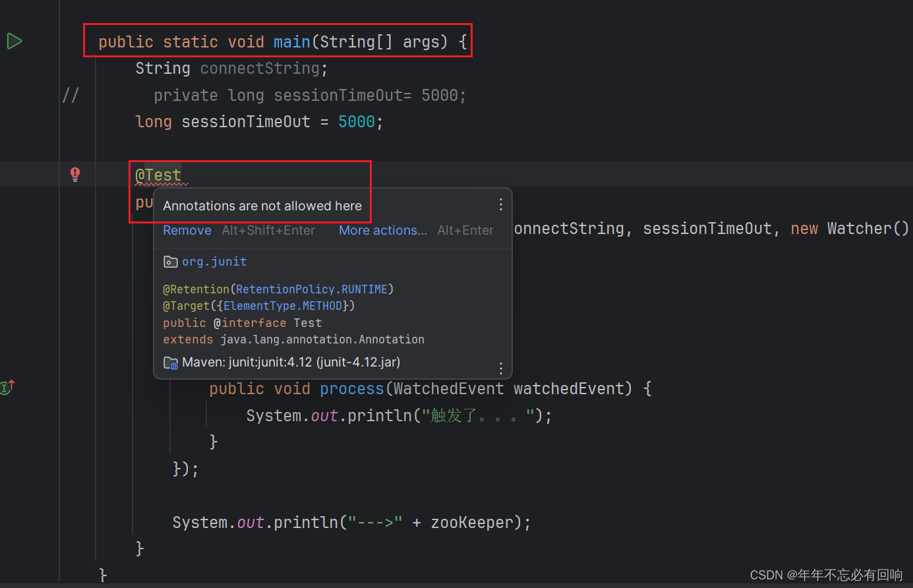The width and height of the screenshot is (913, 588).
Task: Click 'Maven: junit:junit:4.12 (junit-4.12.jar)' text
Action: pos(291,363)
